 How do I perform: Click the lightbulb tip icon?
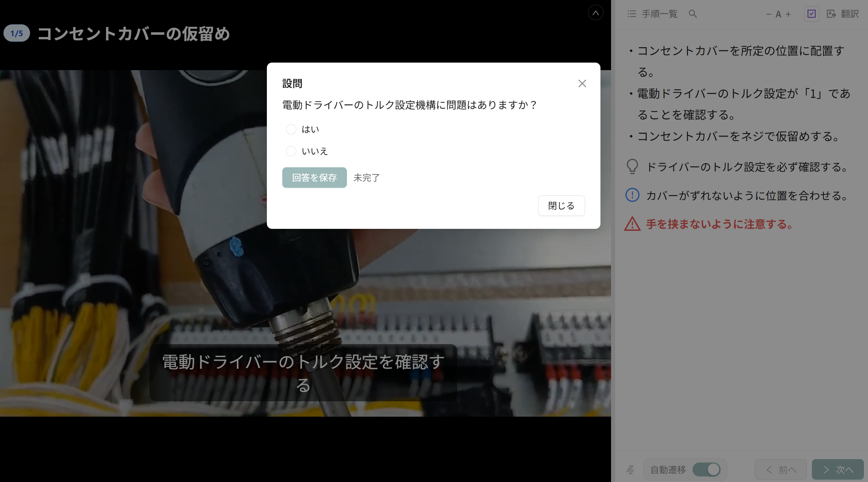[x=632, y=167]
